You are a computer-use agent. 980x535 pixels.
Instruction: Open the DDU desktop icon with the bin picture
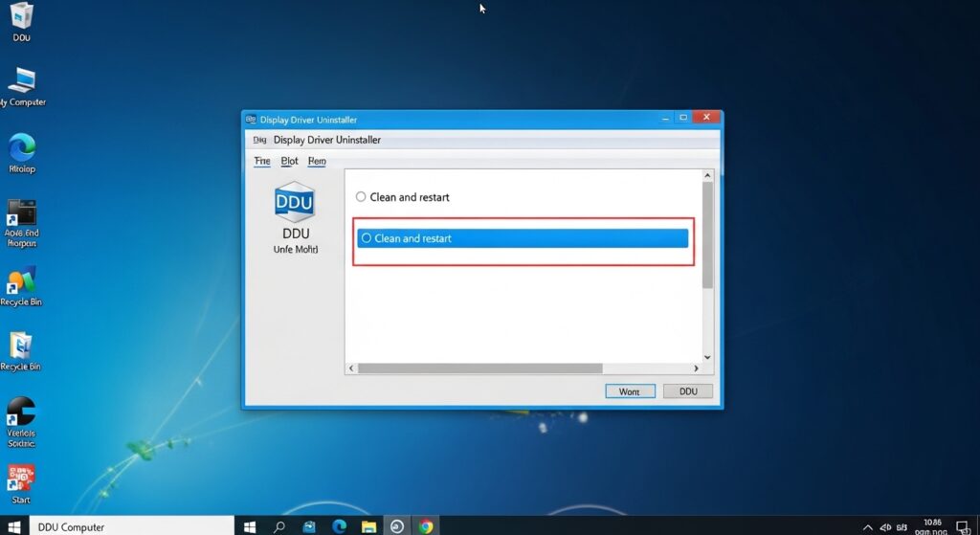(21, 15)
